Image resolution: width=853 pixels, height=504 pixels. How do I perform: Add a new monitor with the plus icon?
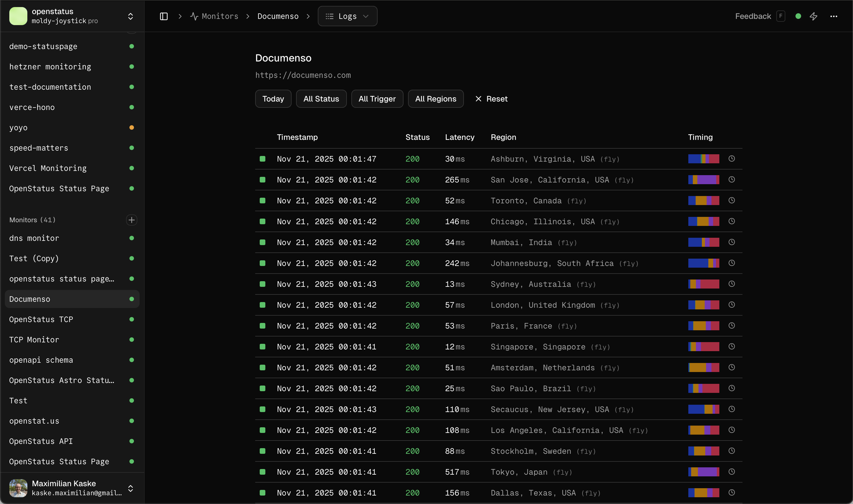(131, 220)
